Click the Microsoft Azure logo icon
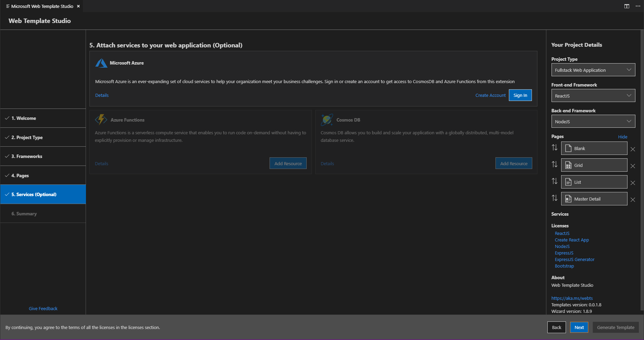This screenshot has height=340, width=644. point(101,63)
